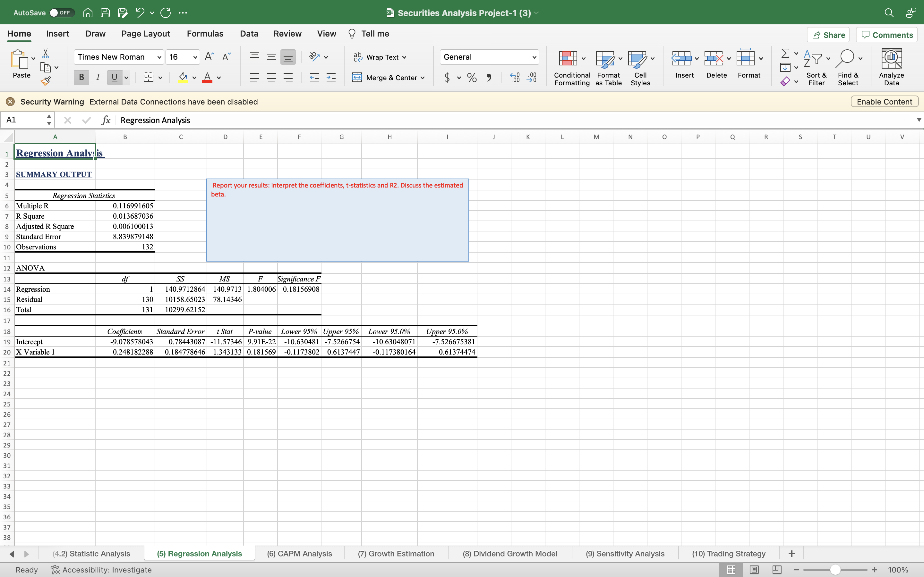Click the Enable Content button

(884, 102)
